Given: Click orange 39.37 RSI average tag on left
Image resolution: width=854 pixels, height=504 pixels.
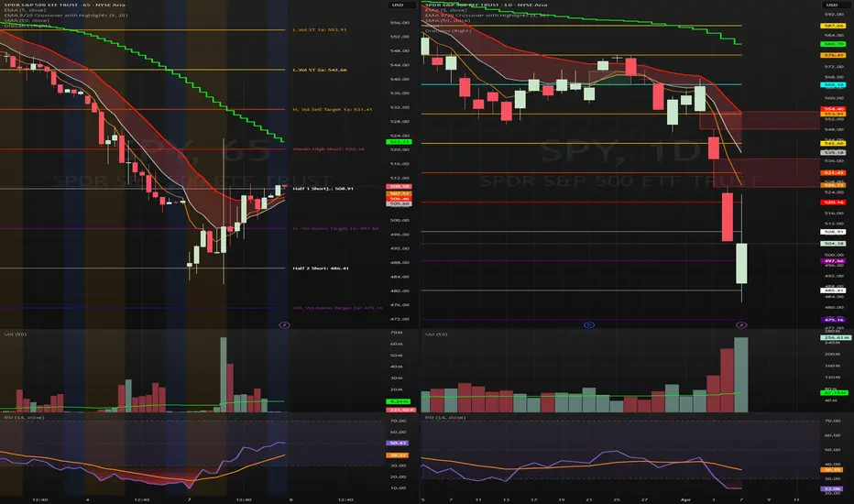Looking at the screenshot, I should 397,455.
